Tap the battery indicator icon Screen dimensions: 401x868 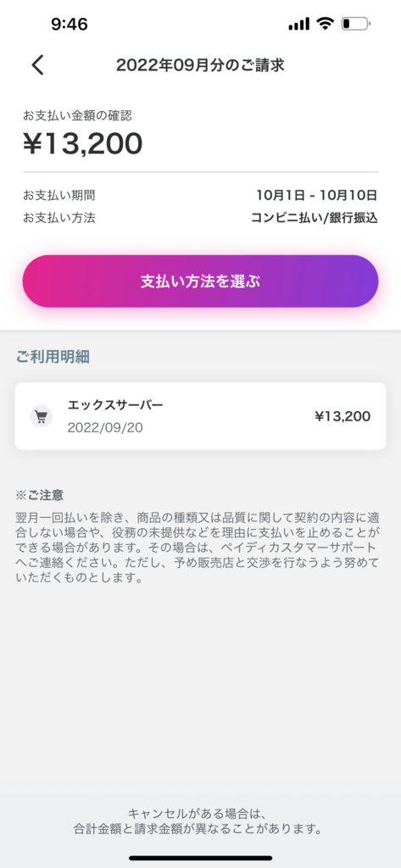[355, 24]
